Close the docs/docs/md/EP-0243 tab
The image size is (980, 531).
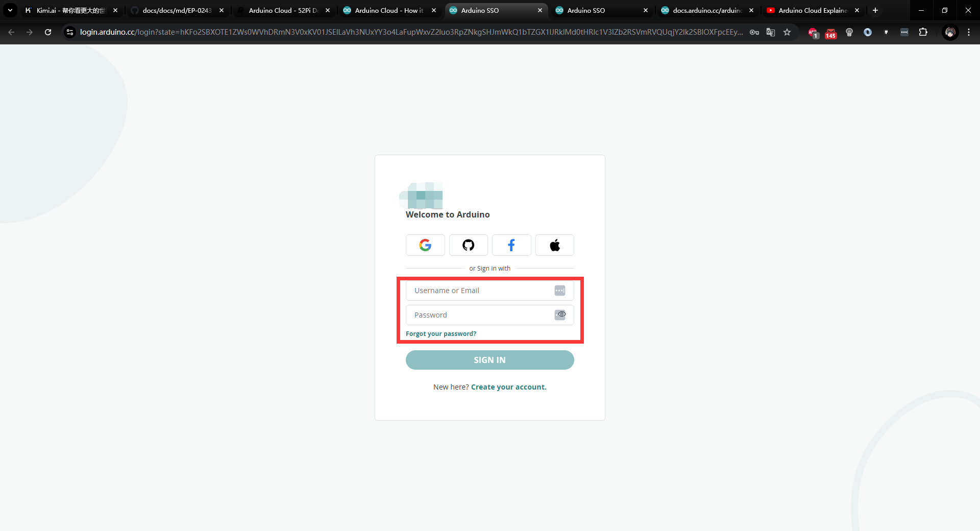[x=222, y=10]
